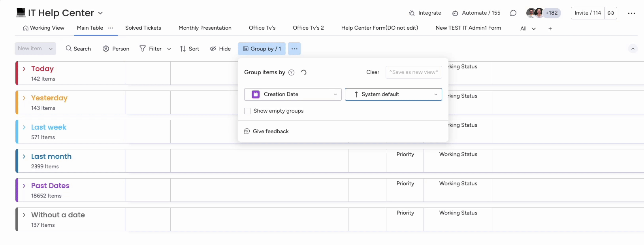Click the 18652 Items count
The width and height of the screenshot is (644, 245).
coord(46,196)
